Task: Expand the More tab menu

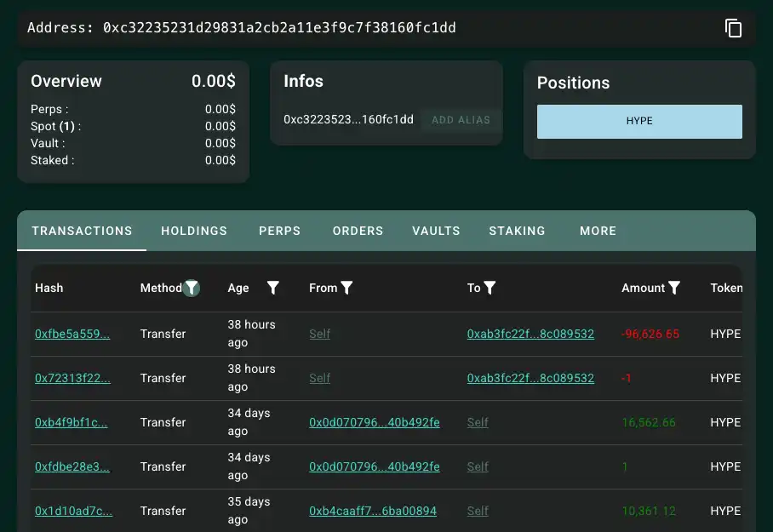Action: [598, 231]
